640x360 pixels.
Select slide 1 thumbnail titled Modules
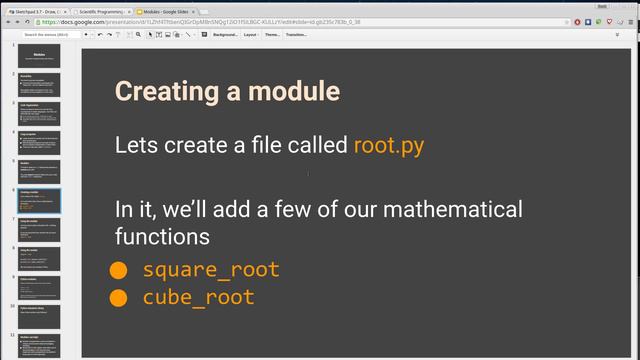(x=39, y=56)
